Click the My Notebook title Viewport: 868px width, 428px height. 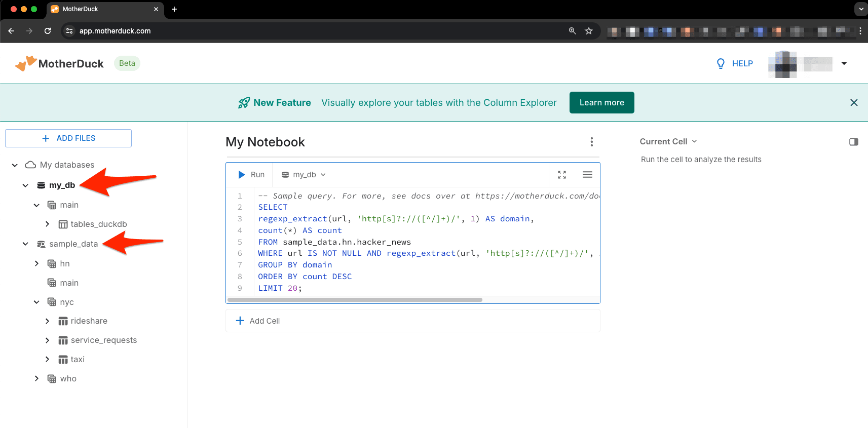265,142
